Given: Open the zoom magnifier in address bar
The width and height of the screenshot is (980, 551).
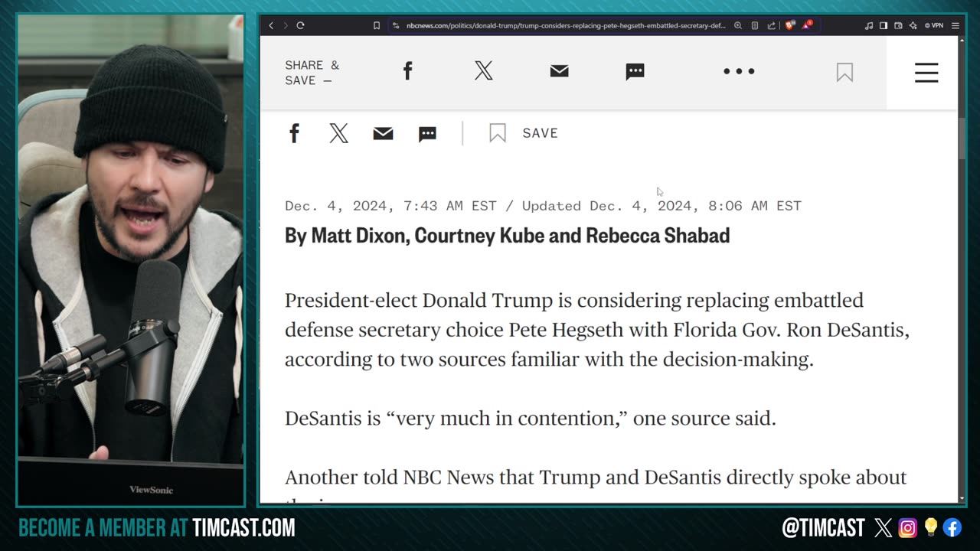Looking at the screenshot, I should [x=738, y=25].
